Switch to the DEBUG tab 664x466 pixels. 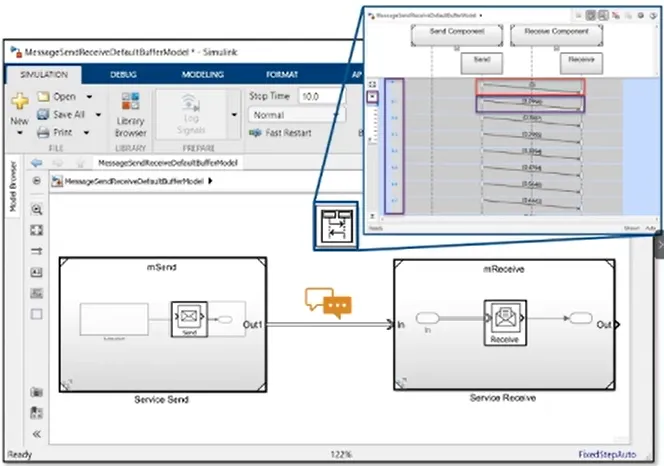tap(123, 75)
